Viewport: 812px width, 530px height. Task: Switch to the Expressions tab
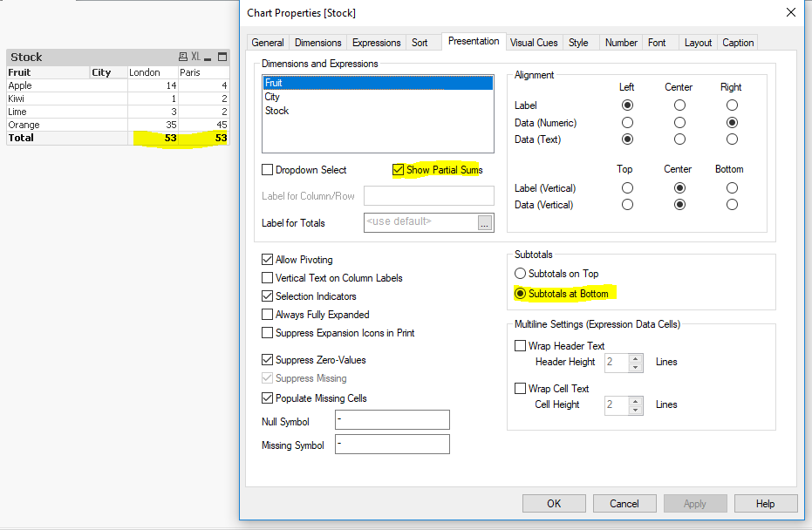377,43
